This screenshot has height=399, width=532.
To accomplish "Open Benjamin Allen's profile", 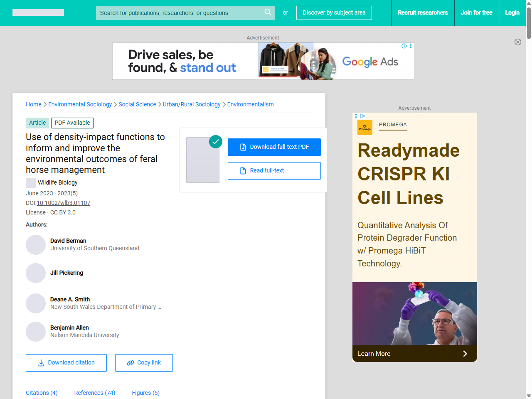I will 69,328.
